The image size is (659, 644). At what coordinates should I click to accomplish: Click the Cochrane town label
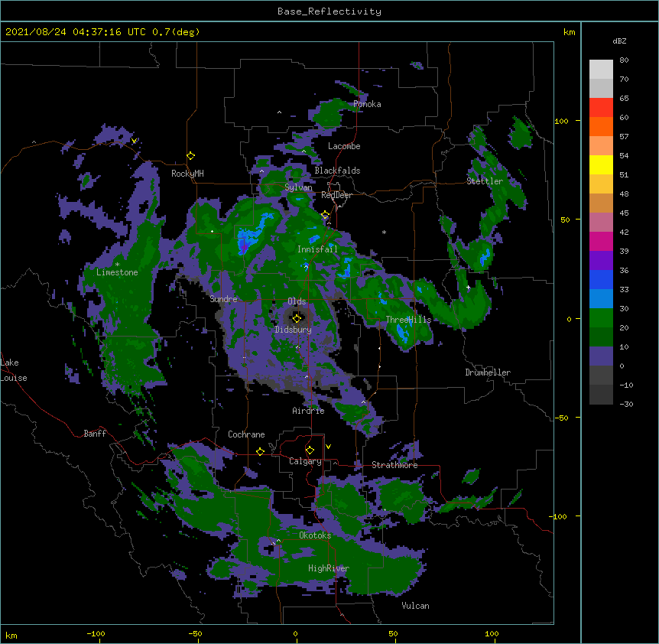pos(246,434)
